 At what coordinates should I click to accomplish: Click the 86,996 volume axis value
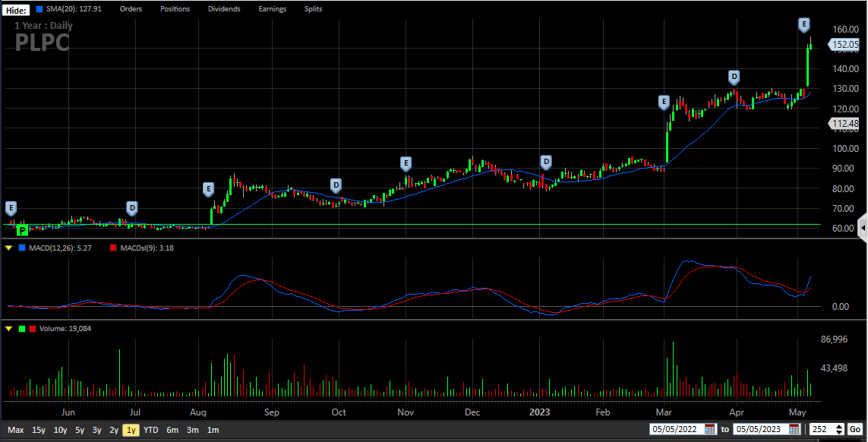click(835, 339)
